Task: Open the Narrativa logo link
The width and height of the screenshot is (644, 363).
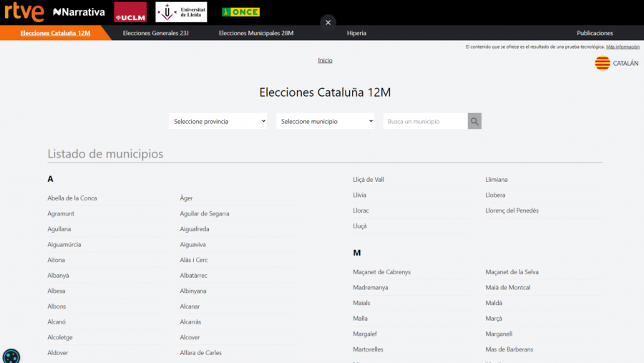Action: pyautogui.click(x=79, y=12)
